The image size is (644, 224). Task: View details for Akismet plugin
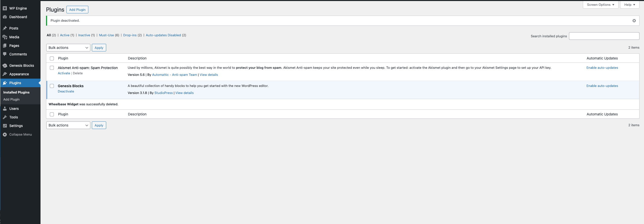click(x=209, y=75)
